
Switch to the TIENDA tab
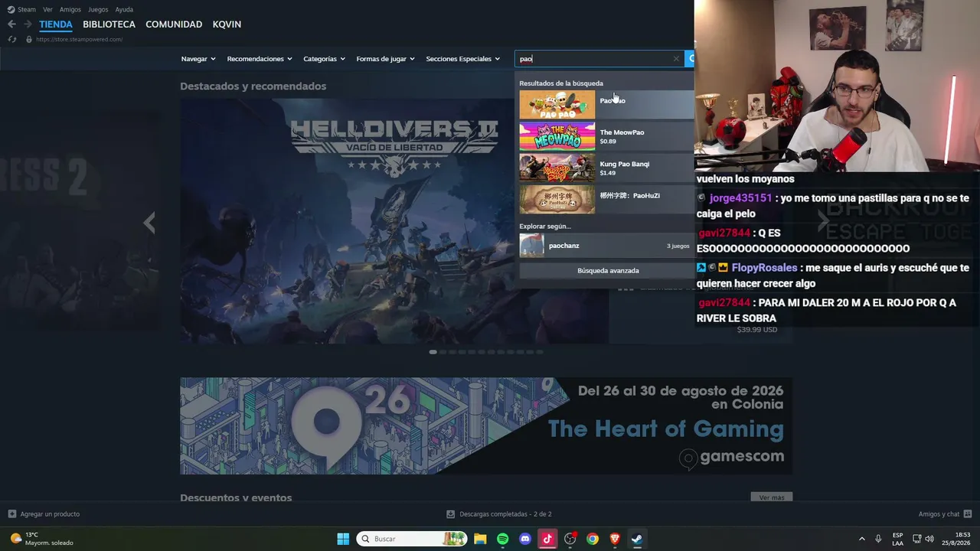pos(56,24)
